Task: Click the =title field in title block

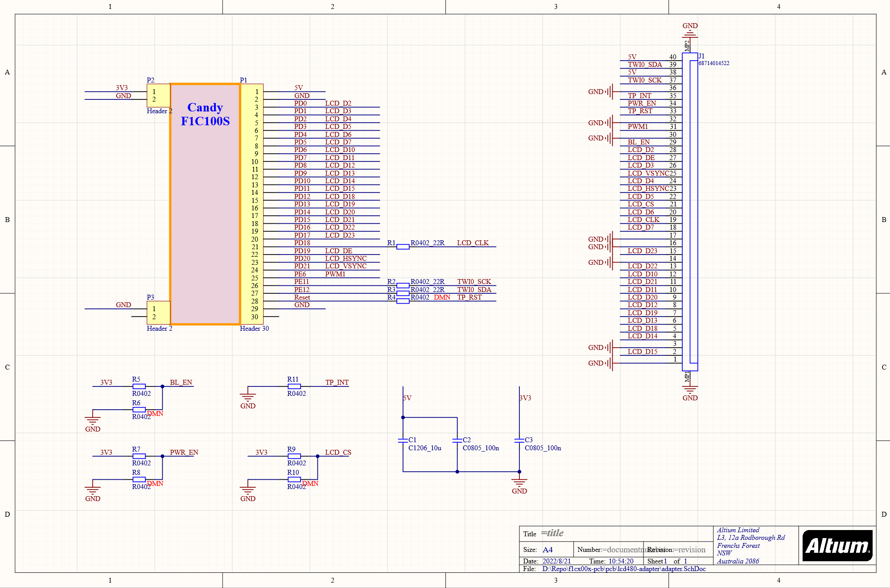Action: click(552, 533)
